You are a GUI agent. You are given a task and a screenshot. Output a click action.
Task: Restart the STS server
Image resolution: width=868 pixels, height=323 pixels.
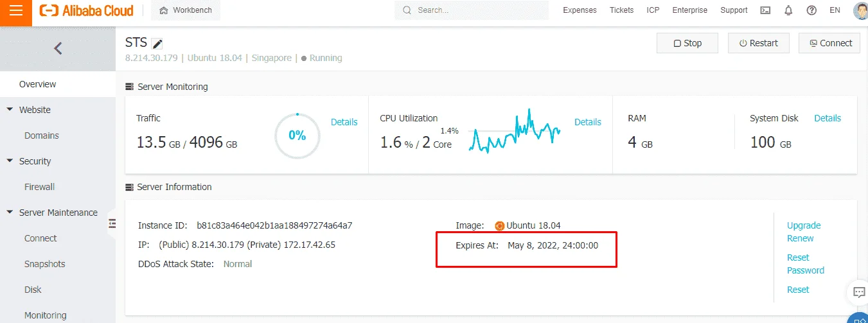pyautogui.click(x=758, y=43)
